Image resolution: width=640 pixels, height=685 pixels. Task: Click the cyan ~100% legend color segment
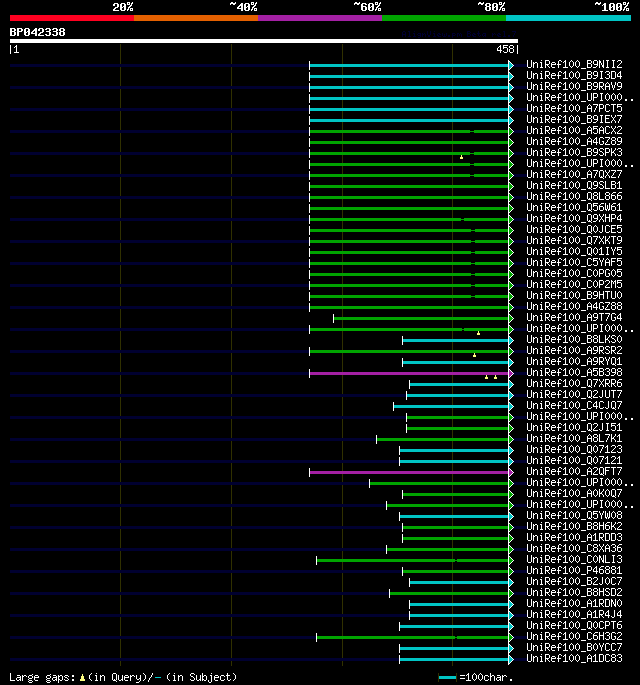point(568,18)
